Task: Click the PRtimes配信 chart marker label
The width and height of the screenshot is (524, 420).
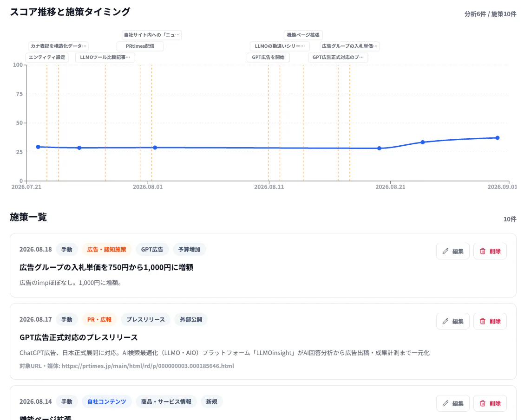Action: (x=140, y=46)
